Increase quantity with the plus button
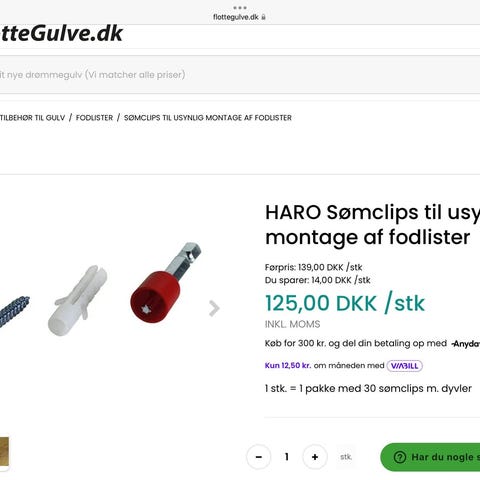Viewport: 480px width, 480px height. coord(315,457)
